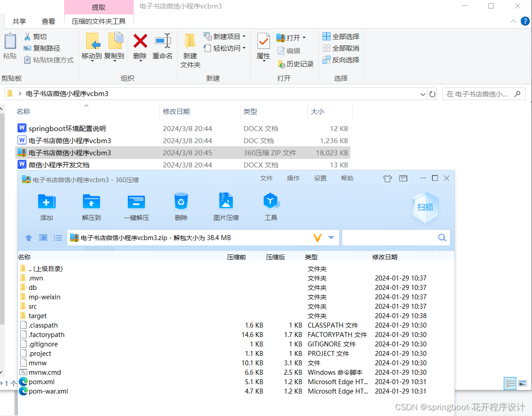
Task: Switch to list view in 360压缩
Action: [57, 237]
